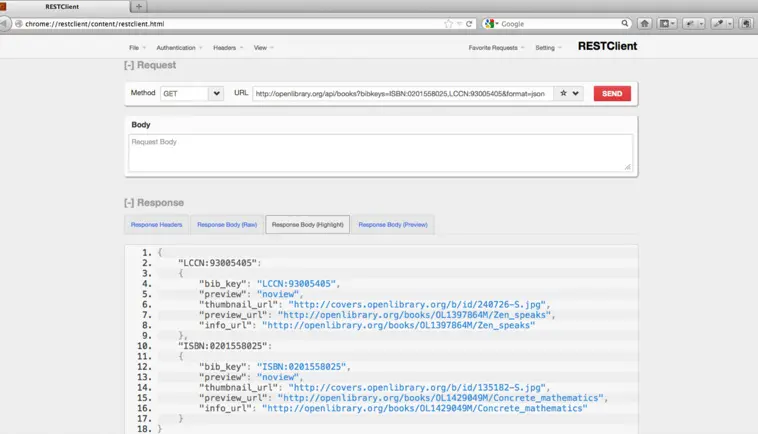Click the "noview" value on line 13
Screen dimensions: 758x434
(x=278, y=377)
